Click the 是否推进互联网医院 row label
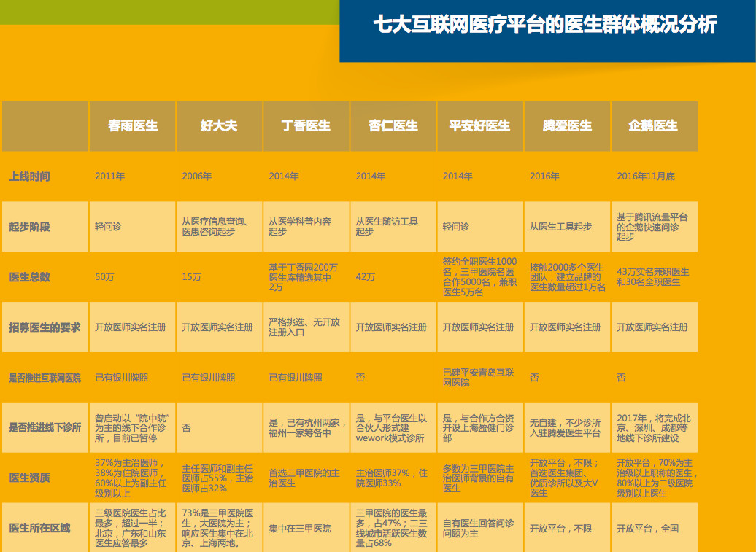 45,378
